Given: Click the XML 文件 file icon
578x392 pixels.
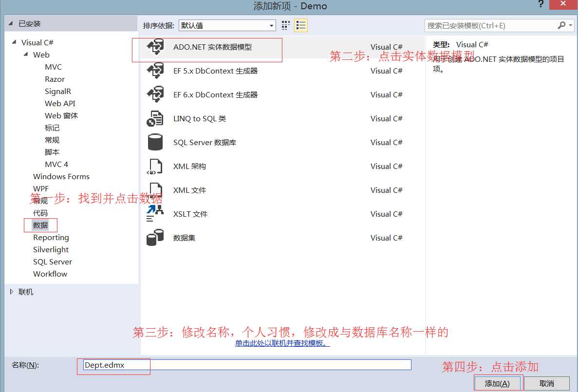Looking at the screenshot, I should (155, 190).
